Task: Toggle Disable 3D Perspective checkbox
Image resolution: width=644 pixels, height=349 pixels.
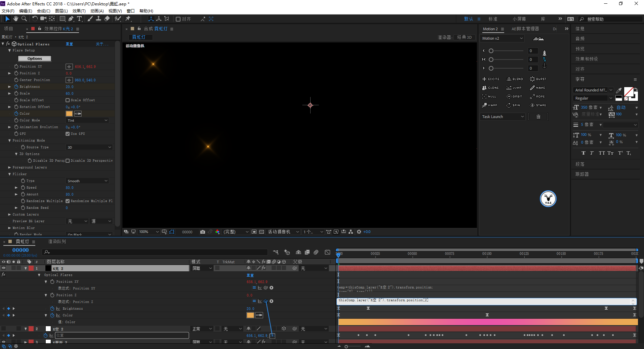Action: pos(68,161)
